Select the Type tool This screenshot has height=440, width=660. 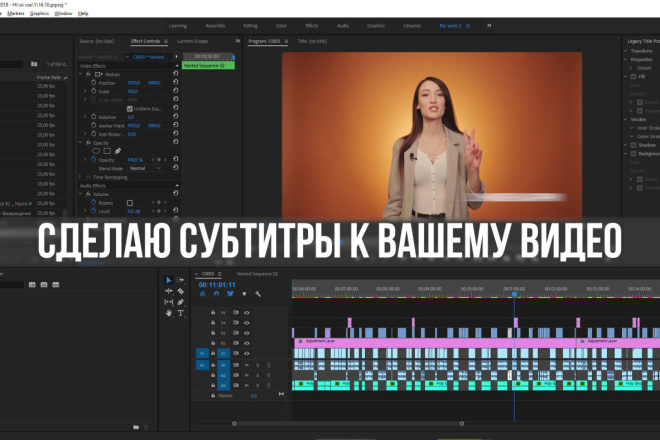181,313
